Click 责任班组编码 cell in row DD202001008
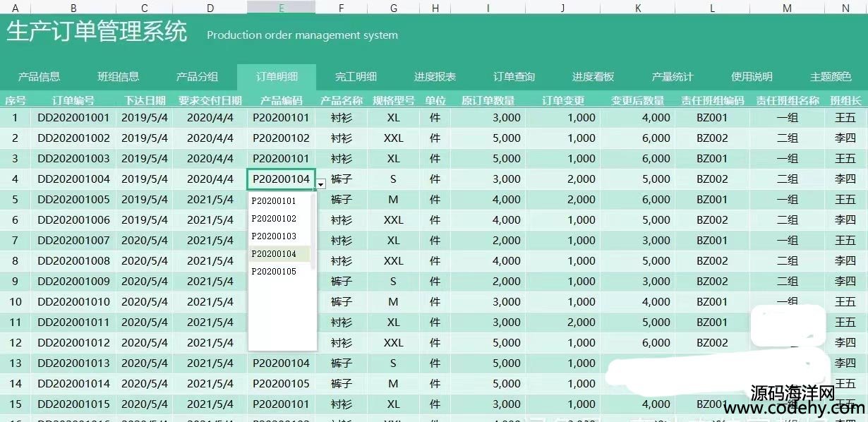The image size is (868, 422). click(713, 261)
